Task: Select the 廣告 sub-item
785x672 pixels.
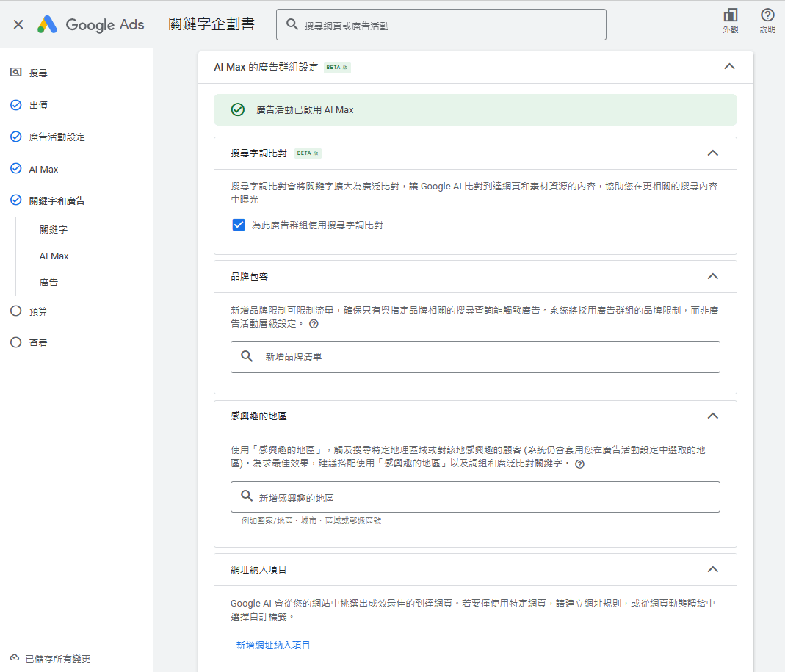Action: (48, 283)
